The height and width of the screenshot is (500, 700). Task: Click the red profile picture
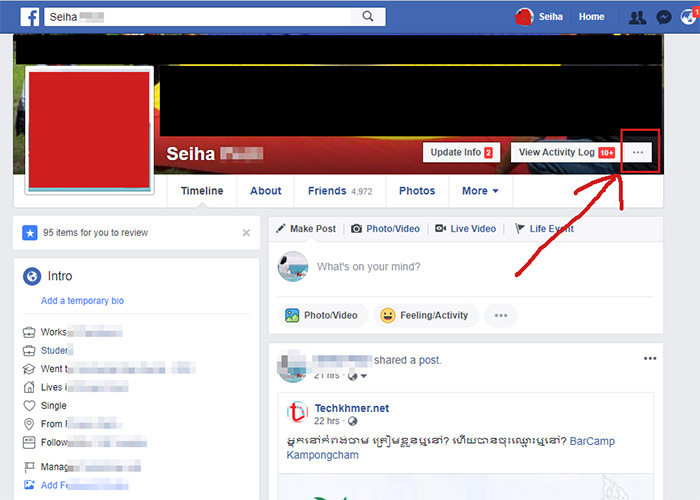tap(89, 130)
